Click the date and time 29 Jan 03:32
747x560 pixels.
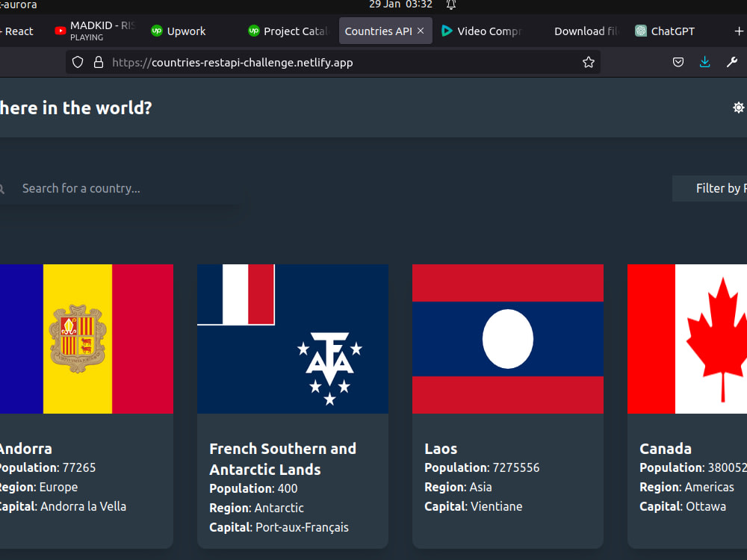tap(400, 4)
